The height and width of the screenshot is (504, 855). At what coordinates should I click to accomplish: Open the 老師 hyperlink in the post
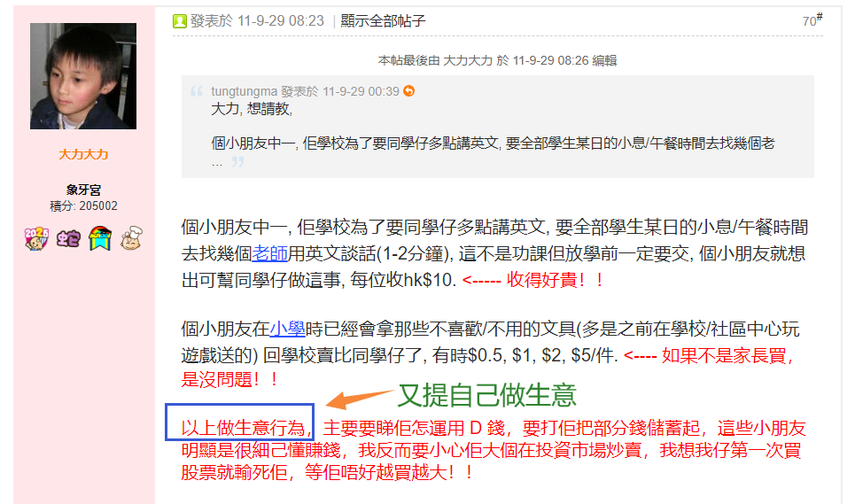tap(269, 253)
